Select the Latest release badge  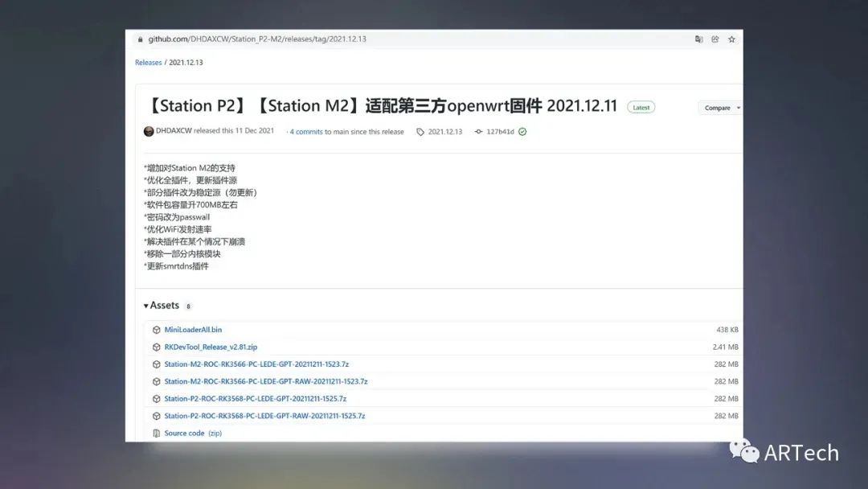tap(641, 105)
